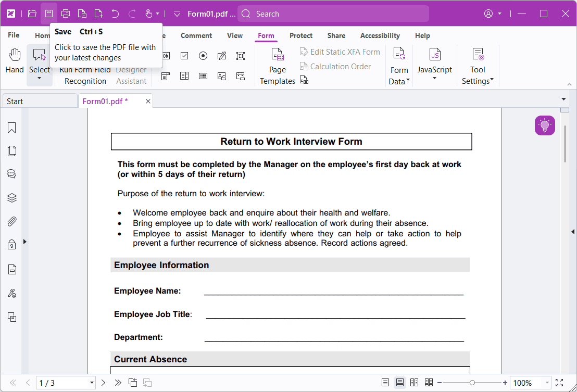577x392 pixels.
Task: Insert a Signature field
Action: pyautogui.click(x=222, y=55)
